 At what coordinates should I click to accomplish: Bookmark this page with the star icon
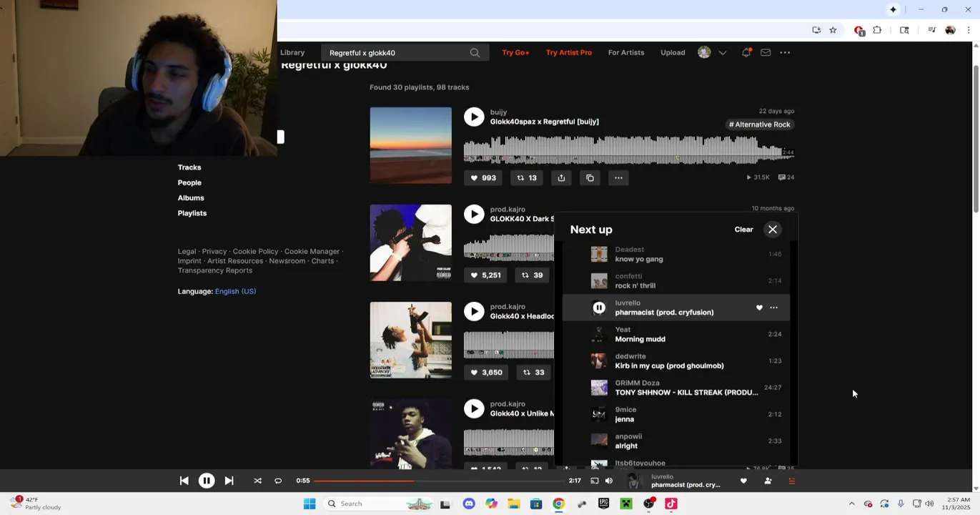(x=833, y=30)
